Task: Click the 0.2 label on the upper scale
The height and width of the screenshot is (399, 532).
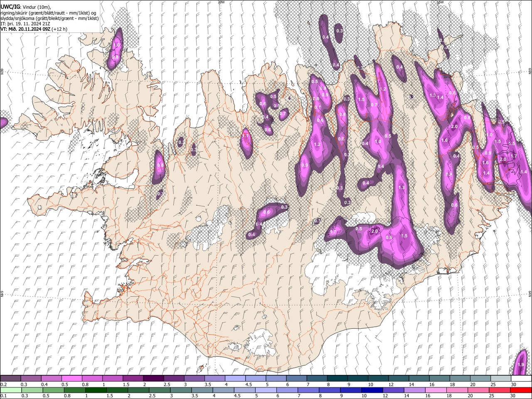Action: coord(3,384)
